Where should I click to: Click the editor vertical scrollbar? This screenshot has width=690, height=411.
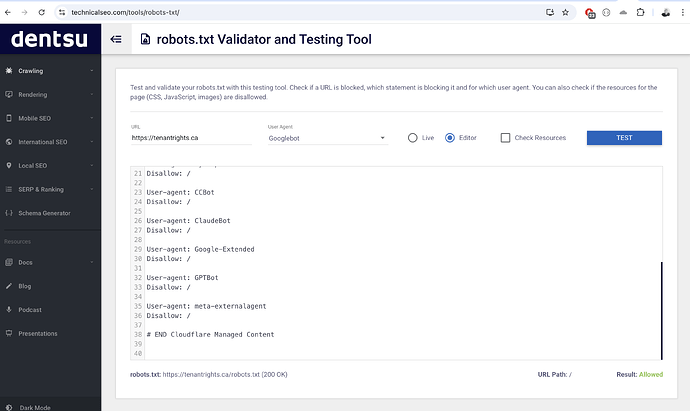[x=661, y=310]
